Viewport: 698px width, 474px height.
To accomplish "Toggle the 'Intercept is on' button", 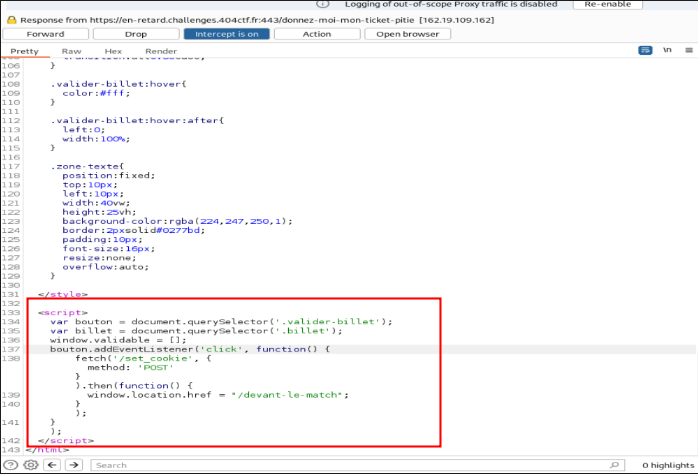I will pyautogui.click(x=226, y=34).
